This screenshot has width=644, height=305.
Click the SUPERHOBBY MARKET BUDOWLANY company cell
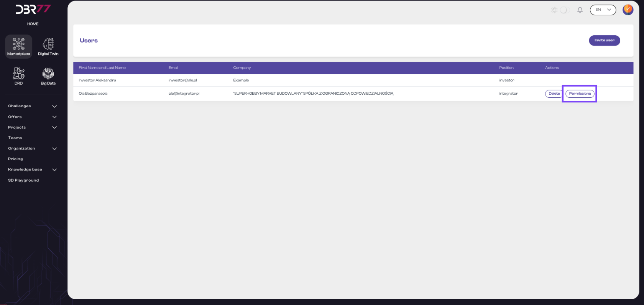[x=313, y=93]
